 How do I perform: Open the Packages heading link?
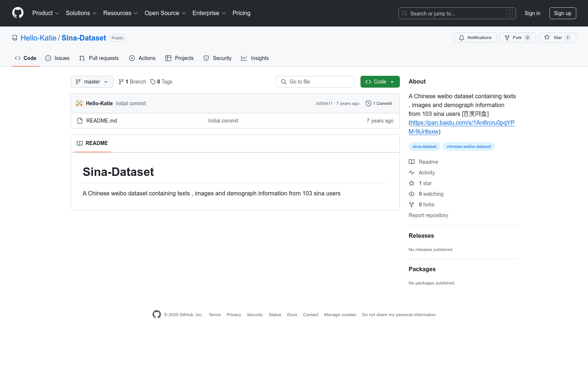pos(422,269)
